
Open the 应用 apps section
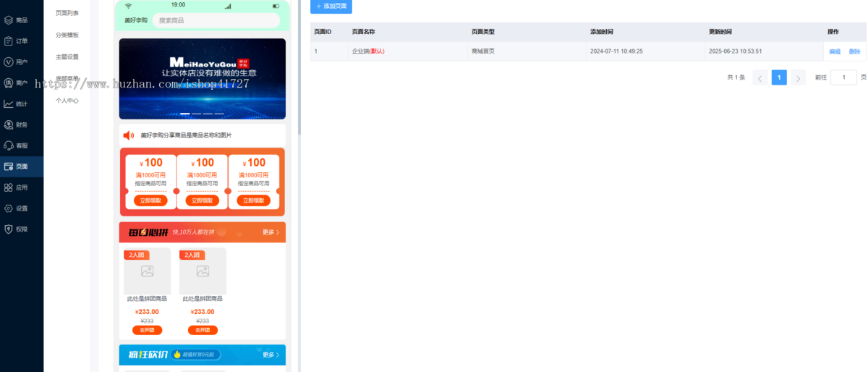pyautogui.click(x=22, y=187)
